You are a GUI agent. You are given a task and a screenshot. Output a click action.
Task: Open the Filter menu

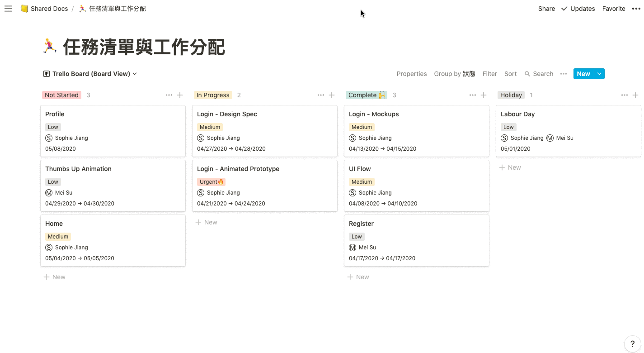489,74
